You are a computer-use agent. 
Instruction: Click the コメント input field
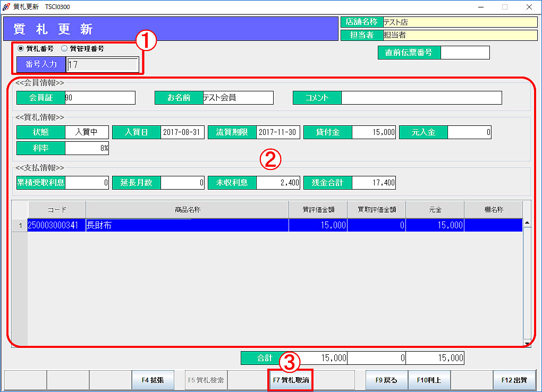click(421, 98)
